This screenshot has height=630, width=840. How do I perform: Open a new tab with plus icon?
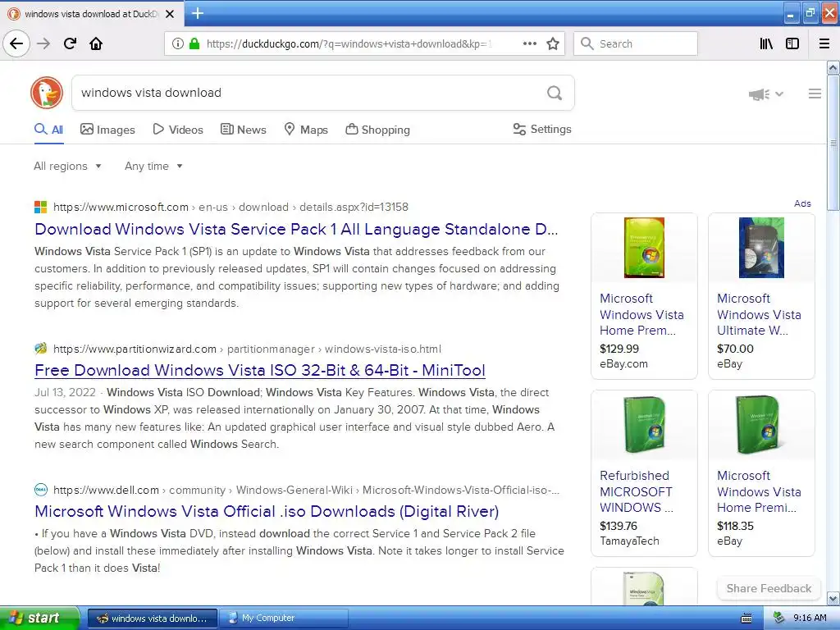click(198, 13)
